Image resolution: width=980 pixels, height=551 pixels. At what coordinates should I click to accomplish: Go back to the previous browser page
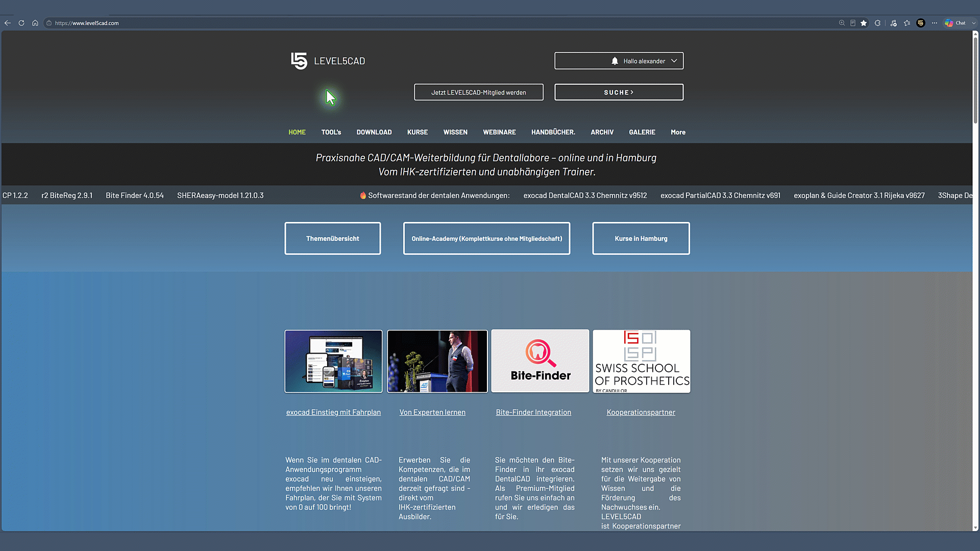coord(7,23)
